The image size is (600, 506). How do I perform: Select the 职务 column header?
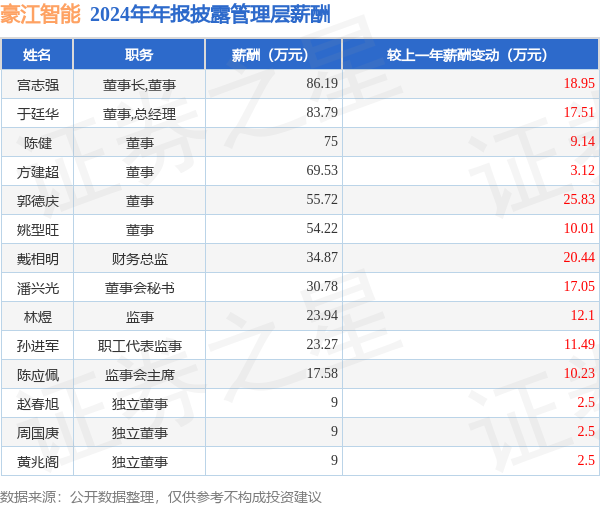point(139,55)
